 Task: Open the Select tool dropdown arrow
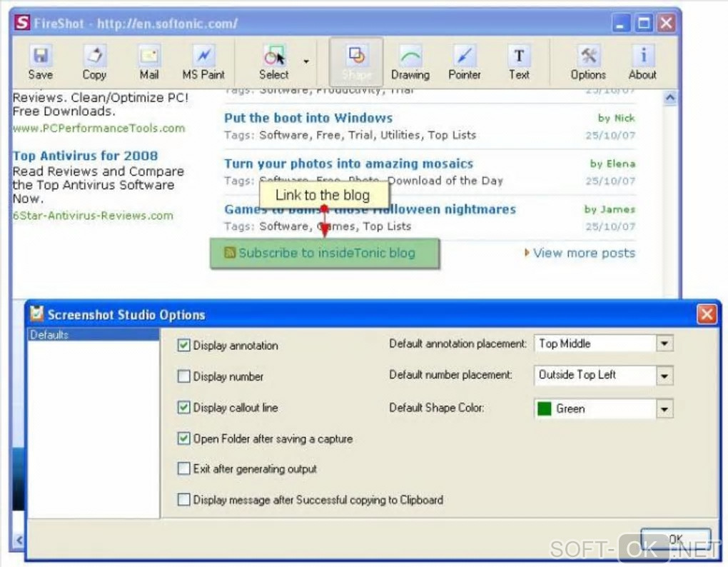tap(306, 61)
